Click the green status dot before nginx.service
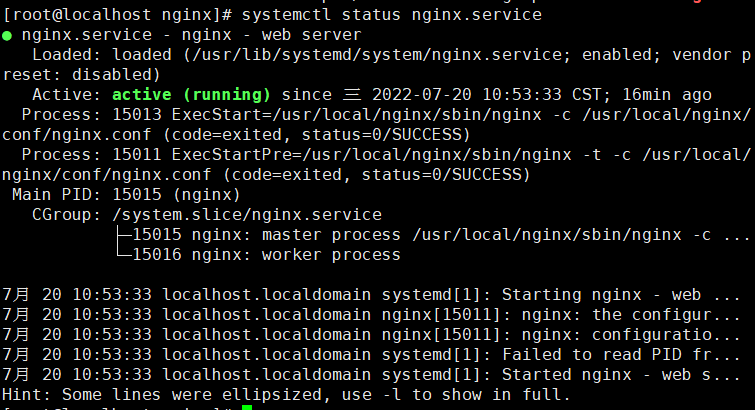Viewport: 755px width, 410px height. (x=7, y=36)
